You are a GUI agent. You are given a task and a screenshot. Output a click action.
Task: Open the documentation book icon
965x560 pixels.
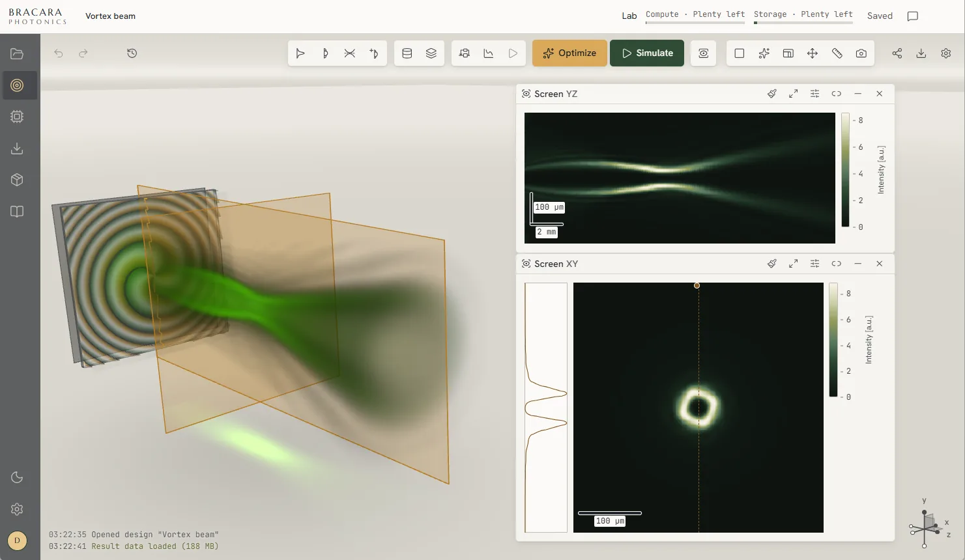[x=17, y=212]
